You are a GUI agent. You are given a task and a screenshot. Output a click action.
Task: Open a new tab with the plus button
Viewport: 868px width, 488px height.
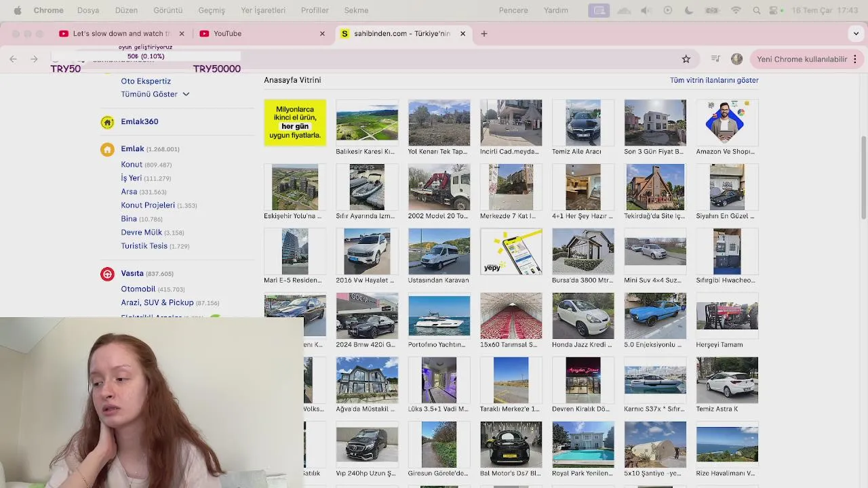[484, 33]
